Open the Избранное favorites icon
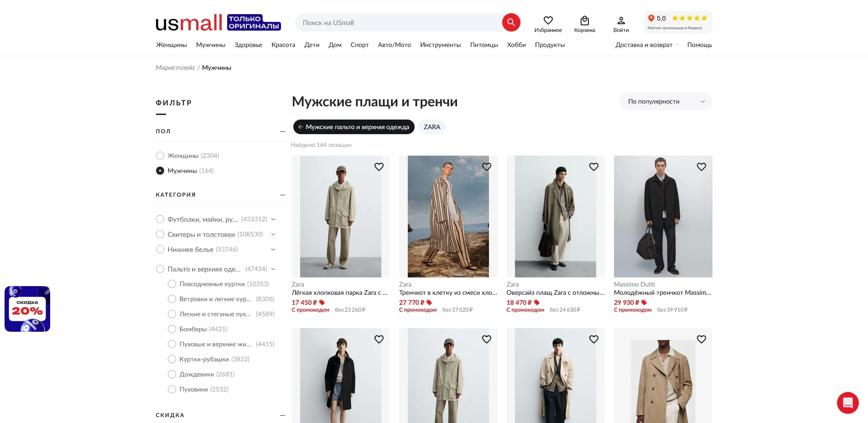868x423 pixels. pos(548,21)
